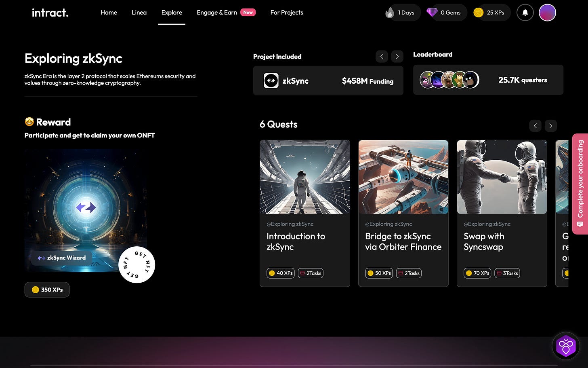Click @Exploring zkSync on Introduction to zkSync card
The width and height of the screenshot is (588, 368).
point(290,224)
